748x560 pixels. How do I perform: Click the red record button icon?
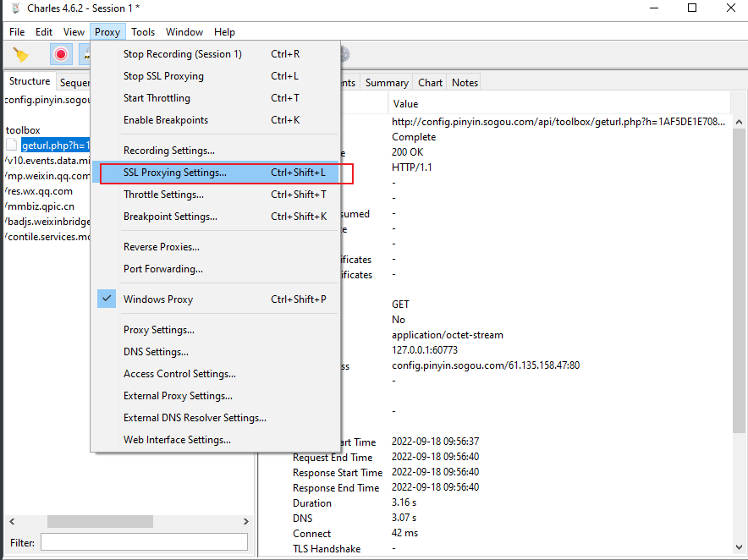[61, 54]
